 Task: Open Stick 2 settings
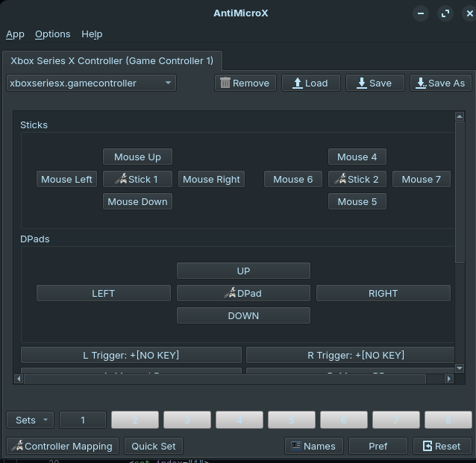pos(357,179)
